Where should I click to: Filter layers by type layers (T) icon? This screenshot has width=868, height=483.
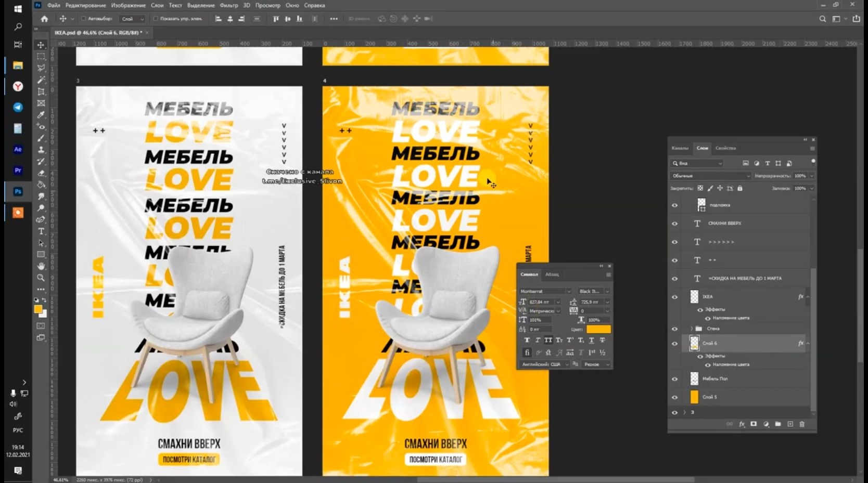(x=767, y=163)
